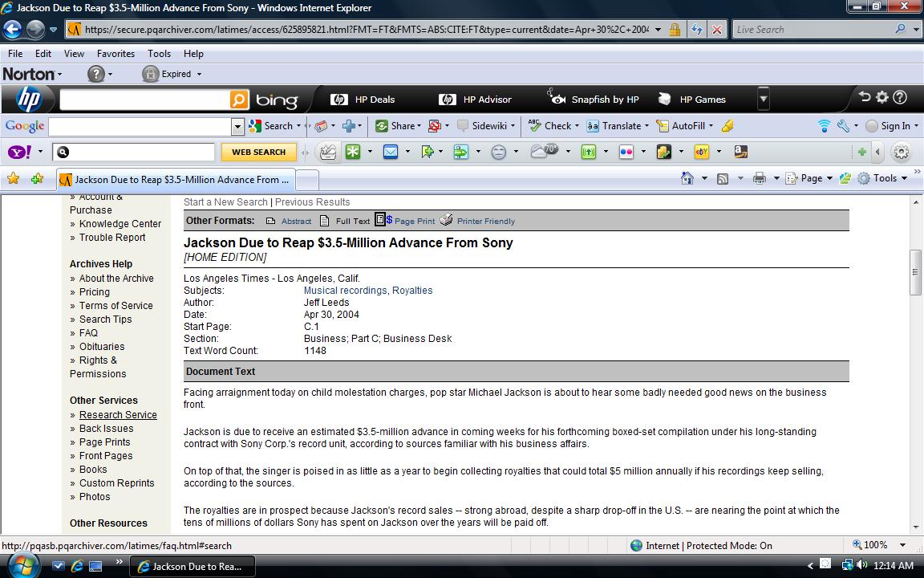
Task: Click the security lock icon in address bar
Action: point(675,29)
